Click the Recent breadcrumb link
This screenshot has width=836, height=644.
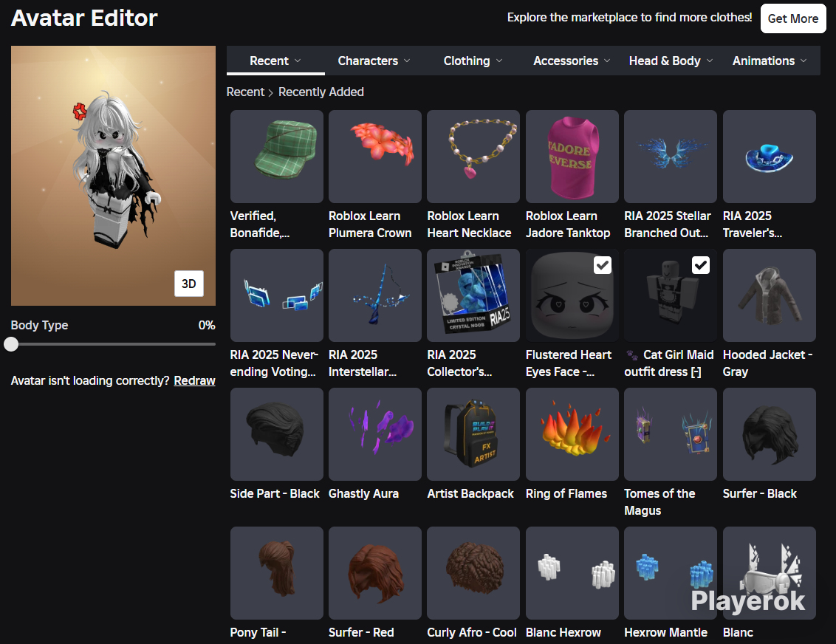pyautogui.click(x=245, y=92)
